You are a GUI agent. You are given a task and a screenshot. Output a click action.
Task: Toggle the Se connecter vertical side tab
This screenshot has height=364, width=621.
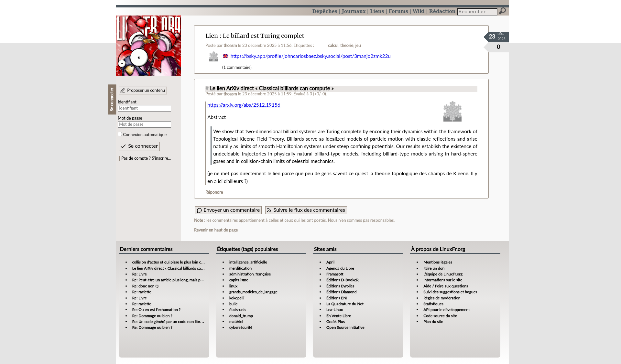coord(112,100)
